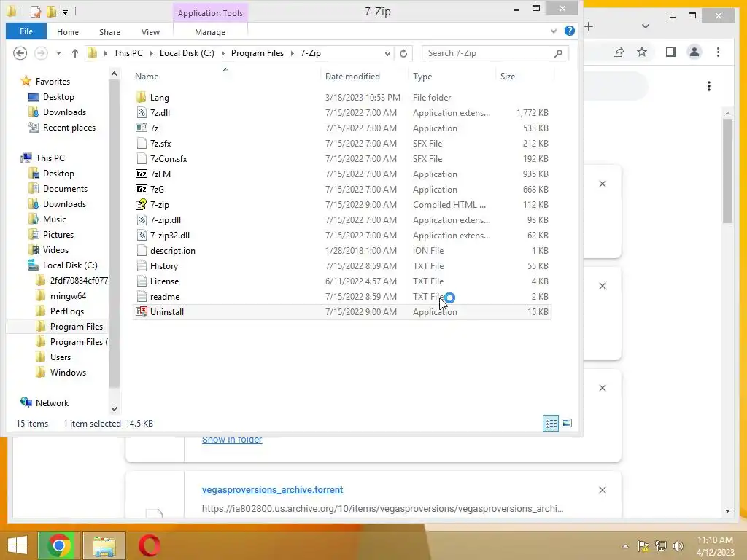Select the 7-zip32.dll file icon
Screen dimensions: 747x560
141,236
